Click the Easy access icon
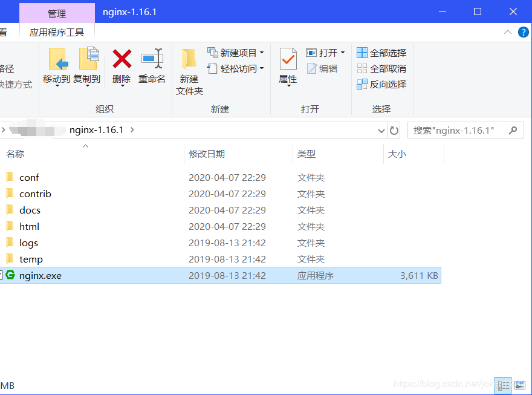The height and width of the screenshot is (395, 532). point(212,68)
